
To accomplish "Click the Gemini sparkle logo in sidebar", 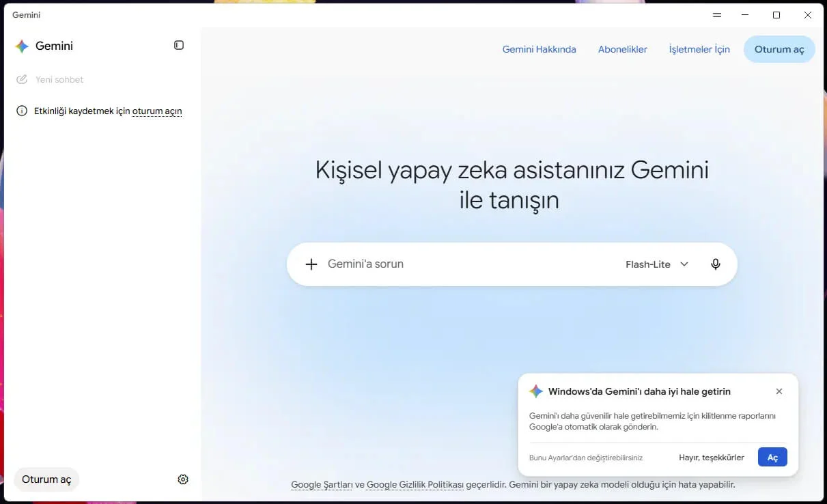I will pos(22,46).
